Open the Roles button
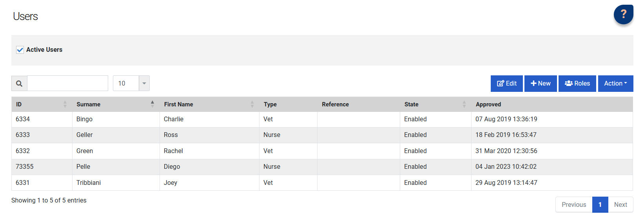The height and width of the screenshot is (219, 644). pyautogui.click(x=577, y=84)
